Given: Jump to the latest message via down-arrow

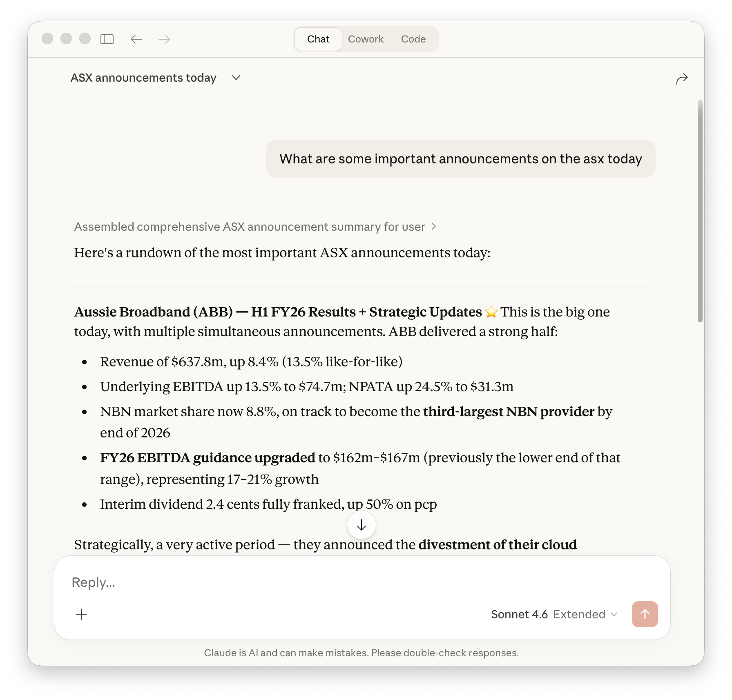Looking at the screenshot, I should (x=361, y=525).
